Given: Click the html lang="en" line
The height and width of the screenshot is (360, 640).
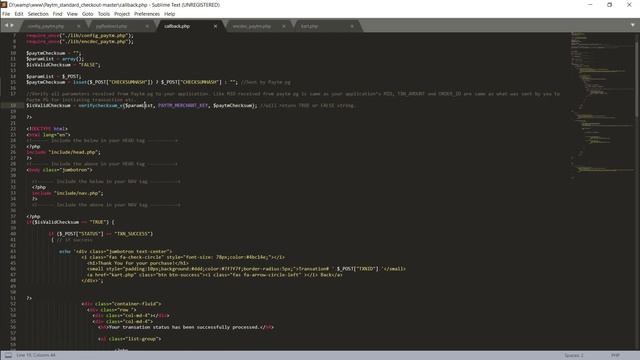Looking at the screenshot, I should [x=49, y=135].
